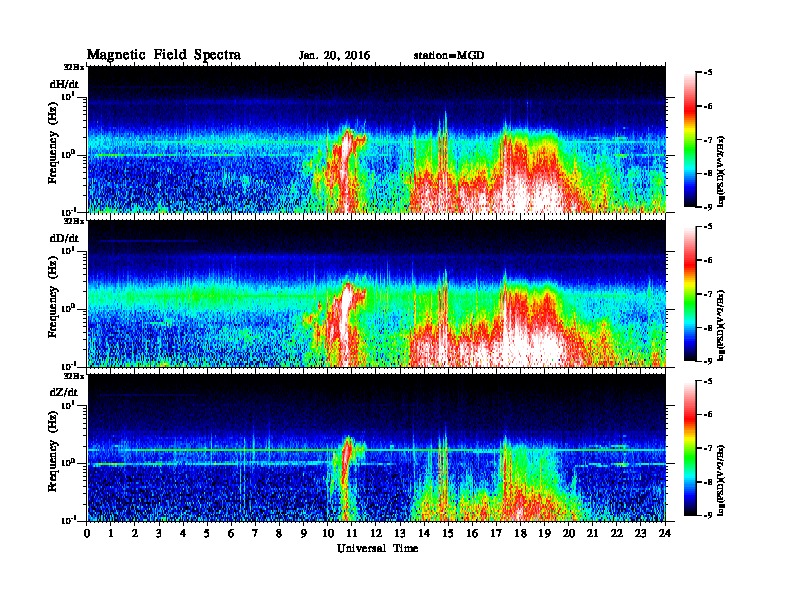Click the "-9" tick on dZ/dt color scale
The height and width of the screenshot is (612, 792).
(708, 515)
